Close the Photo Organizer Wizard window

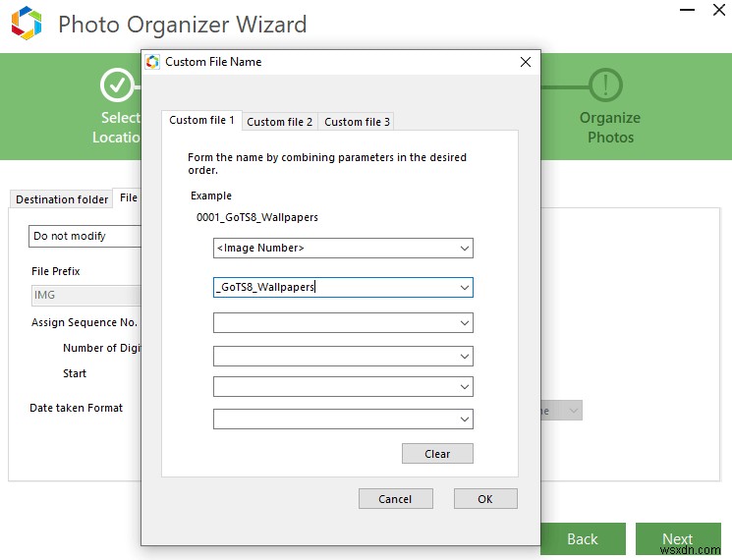tap(719, 10)
